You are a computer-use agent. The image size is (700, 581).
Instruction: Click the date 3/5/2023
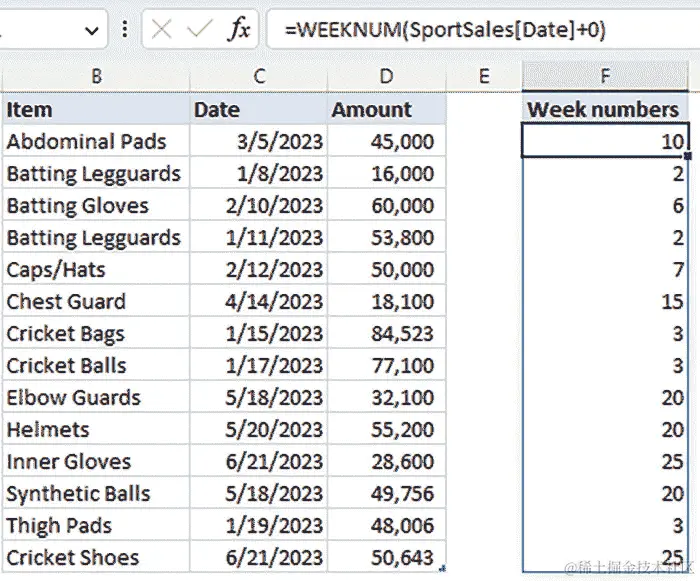pyautogui.click(x=258, y=141)
